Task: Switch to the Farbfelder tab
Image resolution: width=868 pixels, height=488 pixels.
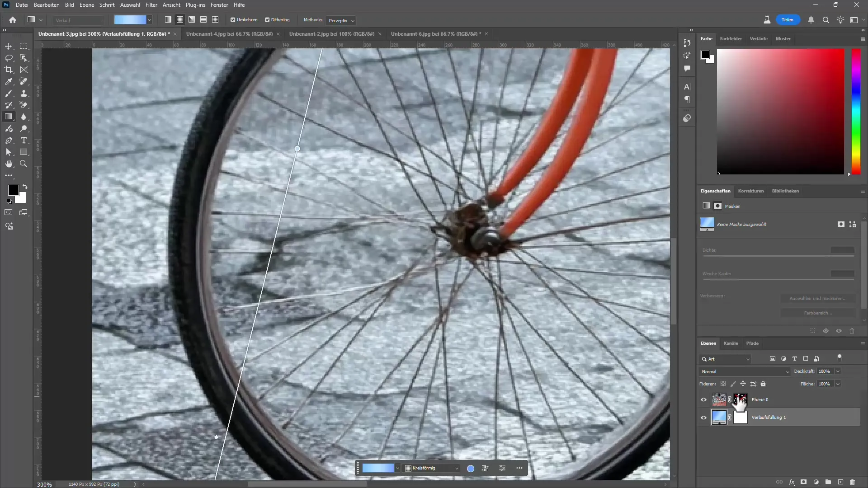Action: coord(731,39)
